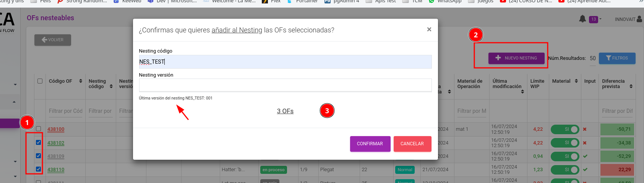The image size is (644, 183).
Task: Uncheck the checkbox for OF 438102
Action: point(38,142)
